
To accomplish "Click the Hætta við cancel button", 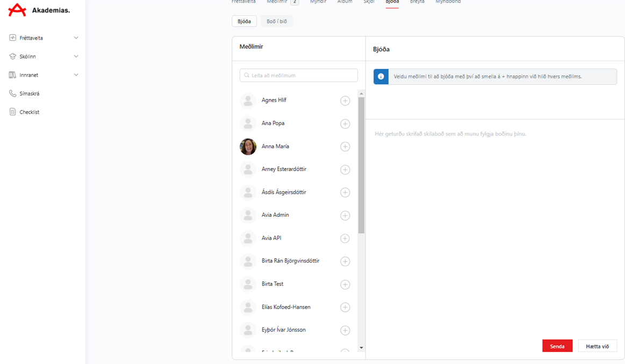I will 597,346.
